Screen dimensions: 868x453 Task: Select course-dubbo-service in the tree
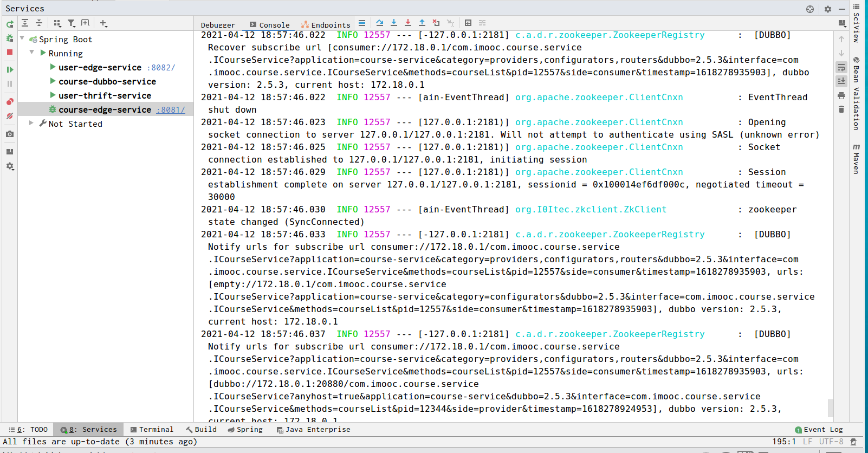(107, 81)
